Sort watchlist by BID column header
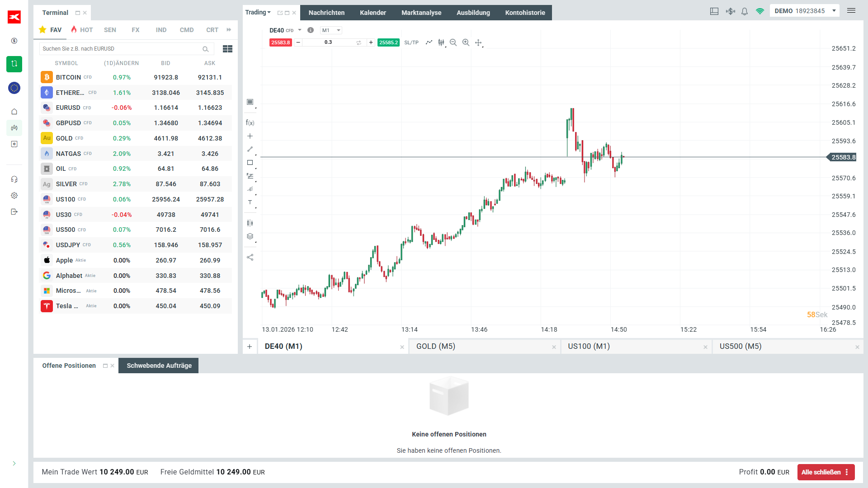The width and height of the screenshot is (868, 488). click(166, 63)
